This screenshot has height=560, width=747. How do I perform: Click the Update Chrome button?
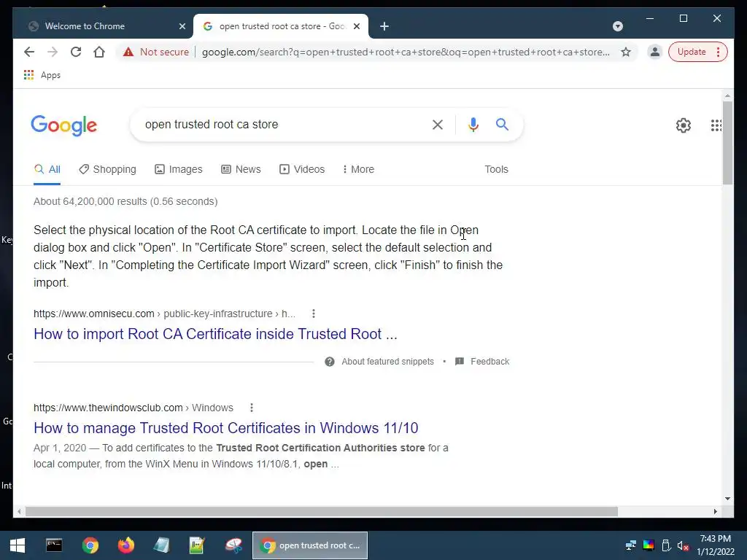697,52
